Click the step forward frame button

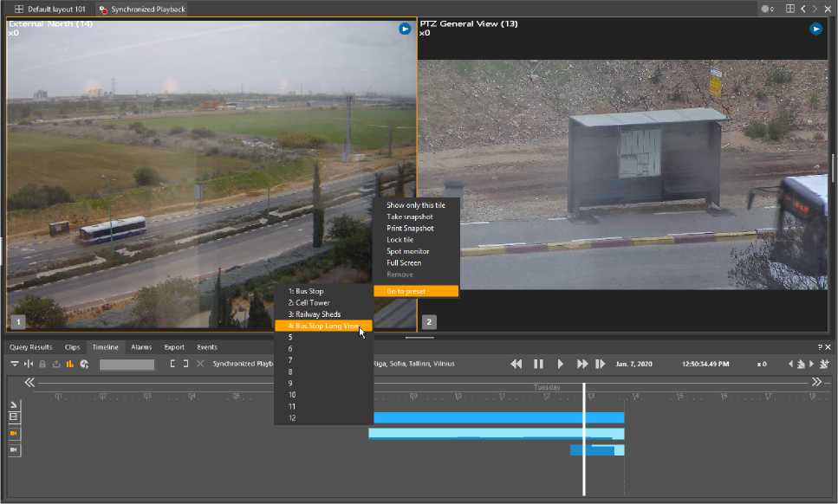(600, 365)
